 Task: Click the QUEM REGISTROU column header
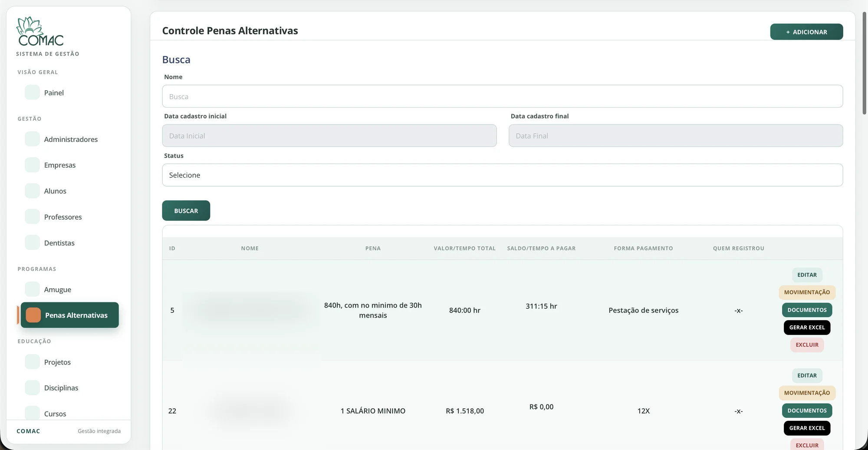738,248
